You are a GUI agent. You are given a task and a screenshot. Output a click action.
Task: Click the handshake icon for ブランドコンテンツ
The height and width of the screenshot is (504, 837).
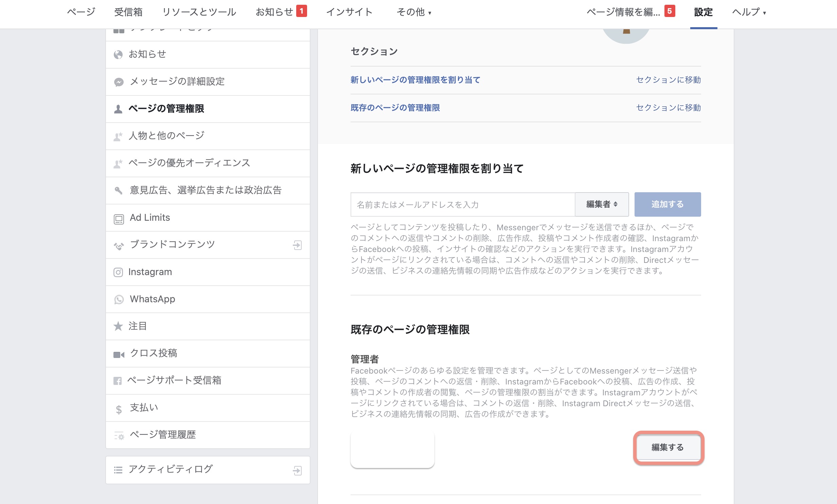(x=119, y=246)
